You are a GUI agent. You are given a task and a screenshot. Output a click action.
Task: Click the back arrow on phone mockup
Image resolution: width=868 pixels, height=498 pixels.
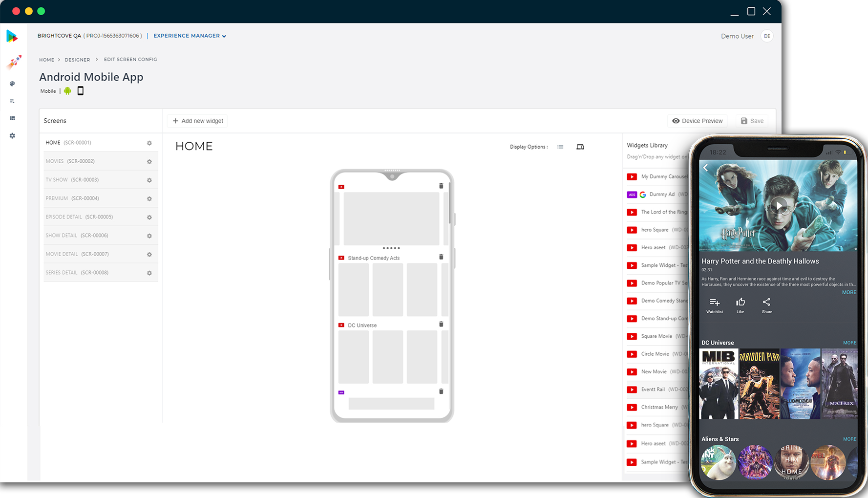[706, 168]
